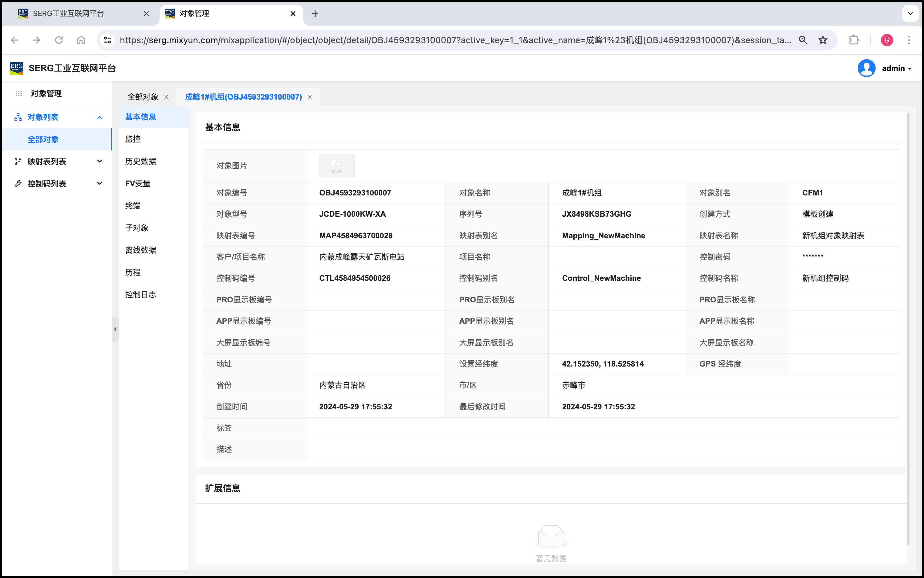Collapse the side panel with the arrow handle

pos(115,329)
